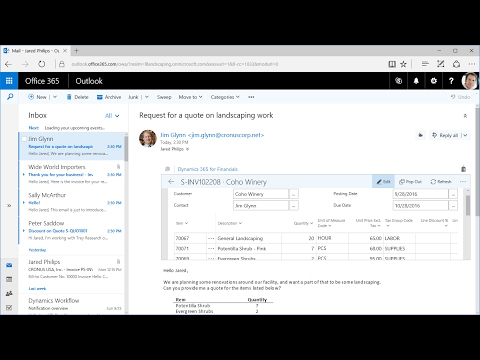Open row options for item 70067

click(211, 238)
